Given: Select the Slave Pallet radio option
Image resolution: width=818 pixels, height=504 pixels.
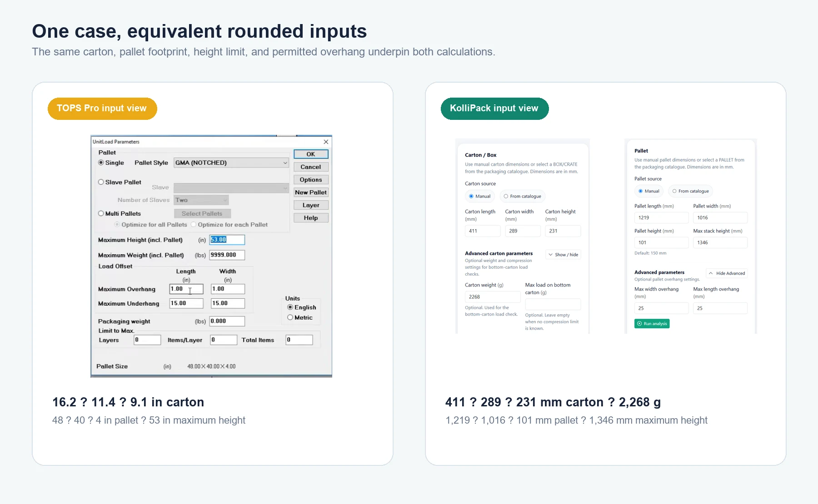Looking at the screenshot, I should click(101, 182).
